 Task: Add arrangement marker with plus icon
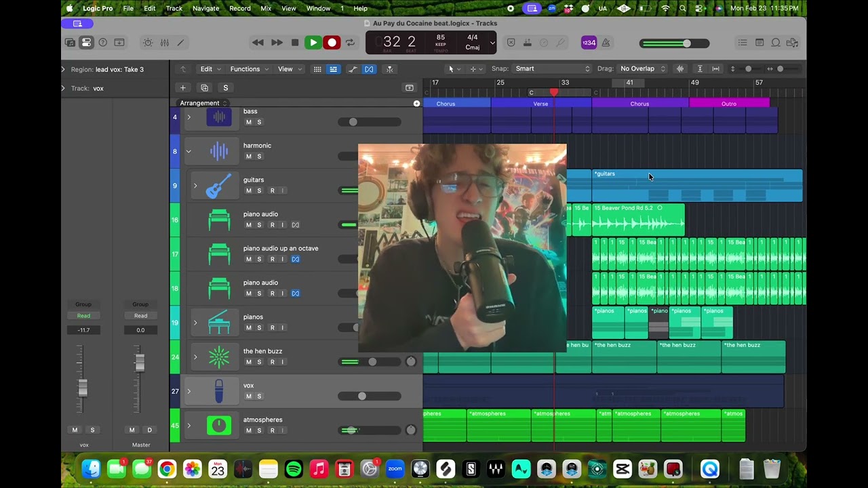[416, 103]
